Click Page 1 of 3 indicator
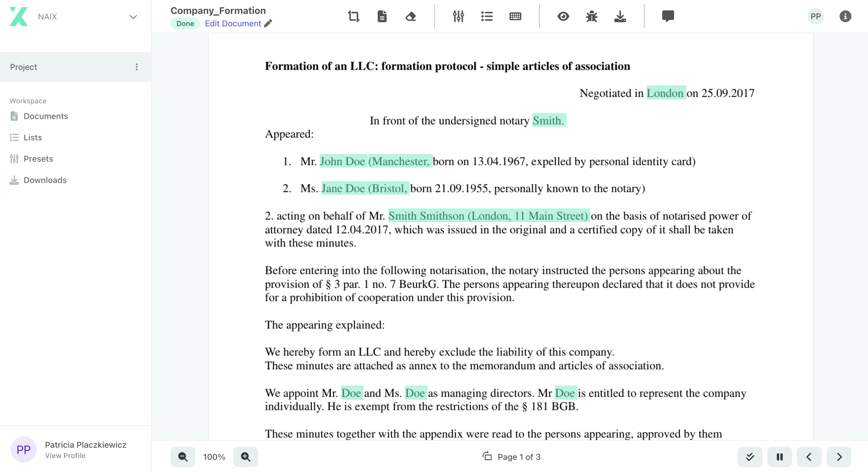The height and width of the screenshot is (472, 868). [519, 457]
